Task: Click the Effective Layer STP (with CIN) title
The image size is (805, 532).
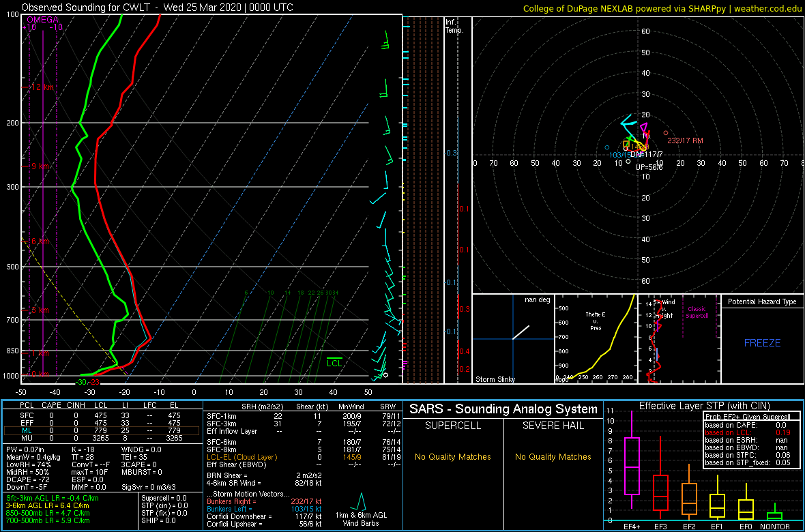Action: [705, 406]
